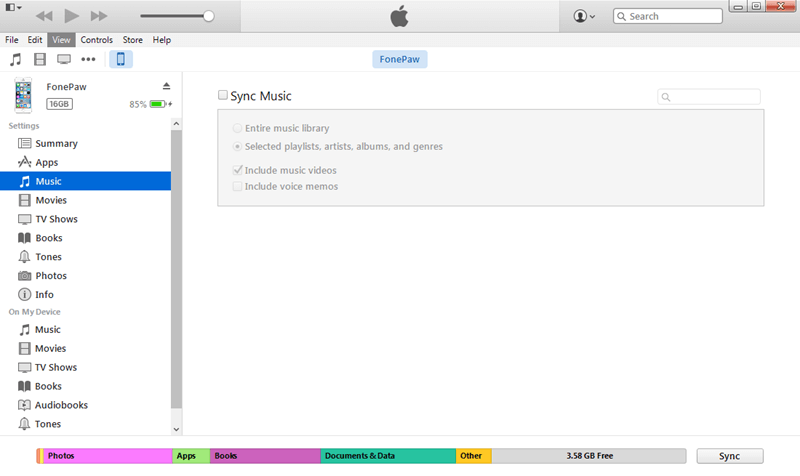Select the Selected playlists, artists, albums radio

(237, 146)
